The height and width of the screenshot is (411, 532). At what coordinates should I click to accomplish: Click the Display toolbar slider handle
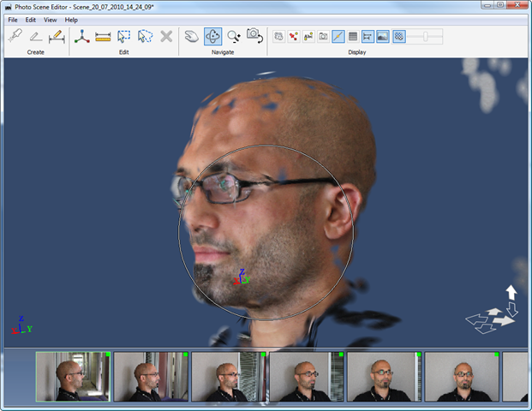click(x=425, y=37)
